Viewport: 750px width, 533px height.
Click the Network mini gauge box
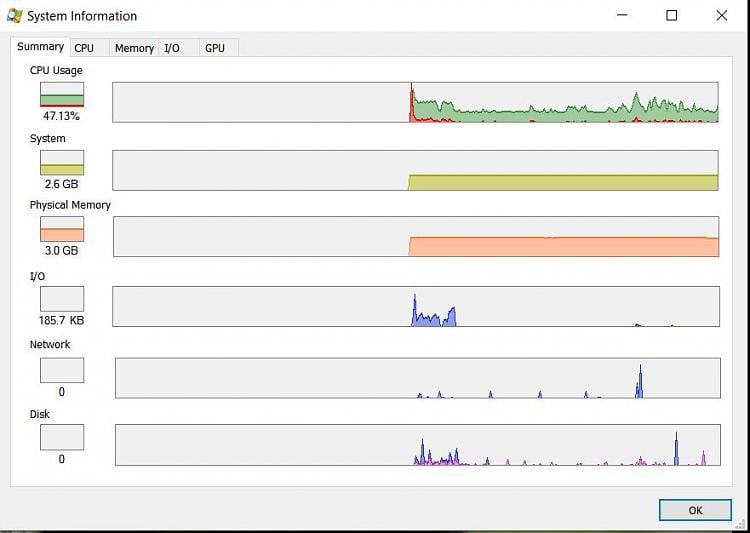pos(62,370)
